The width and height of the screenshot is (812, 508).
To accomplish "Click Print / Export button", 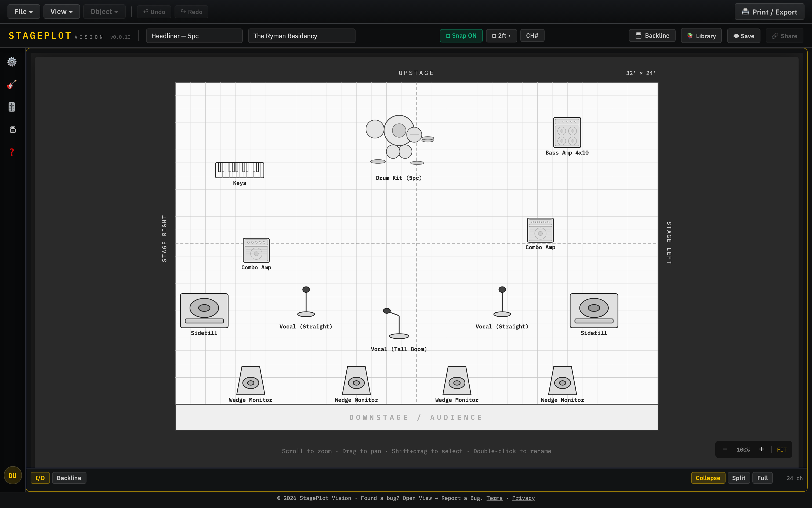I will click(769, 12).
